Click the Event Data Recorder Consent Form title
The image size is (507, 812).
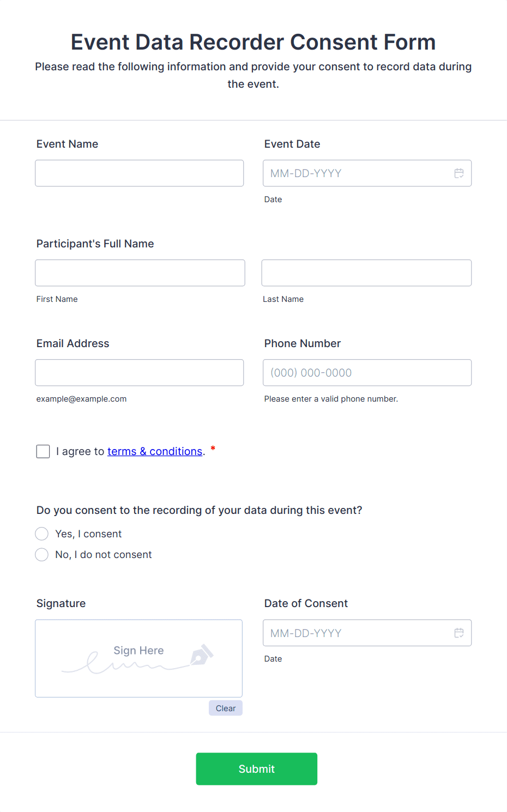(253, 41)
